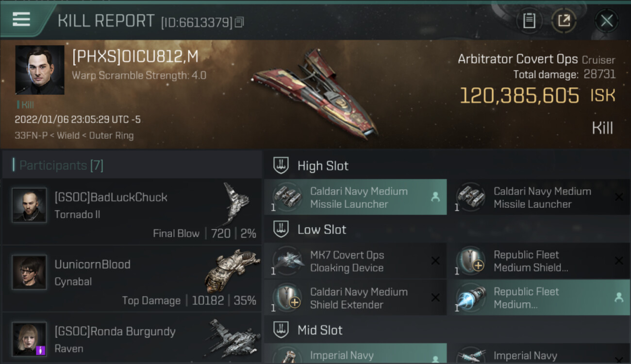Select dropped Caldari Navy Medium Missile Launcher
Image resolution: width=631 pixels, height=364 pixels.
click(x=355, y=197)
